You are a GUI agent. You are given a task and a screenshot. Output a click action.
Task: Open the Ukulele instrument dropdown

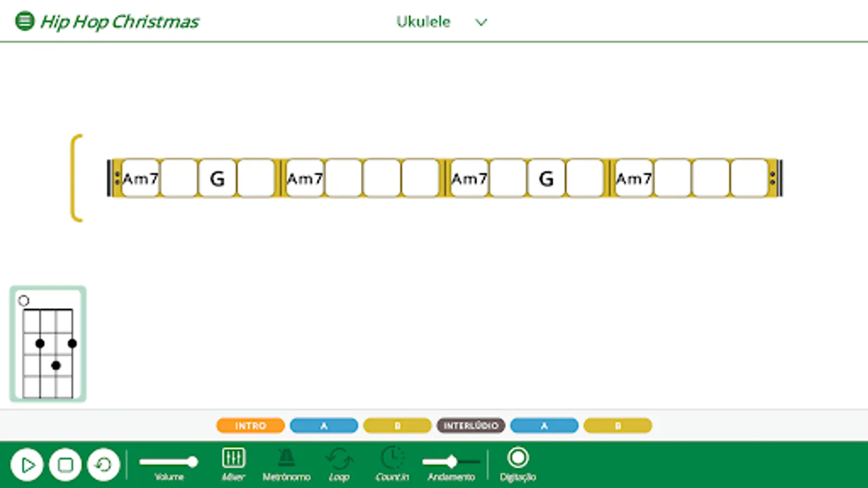tap(423, 22)
